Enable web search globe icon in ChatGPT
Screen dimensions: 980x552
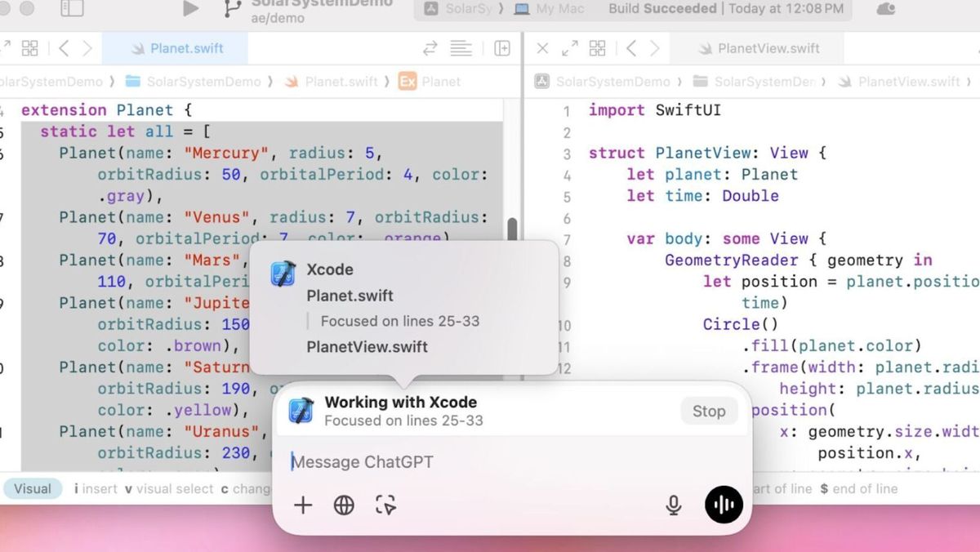[x=345, y=505]
